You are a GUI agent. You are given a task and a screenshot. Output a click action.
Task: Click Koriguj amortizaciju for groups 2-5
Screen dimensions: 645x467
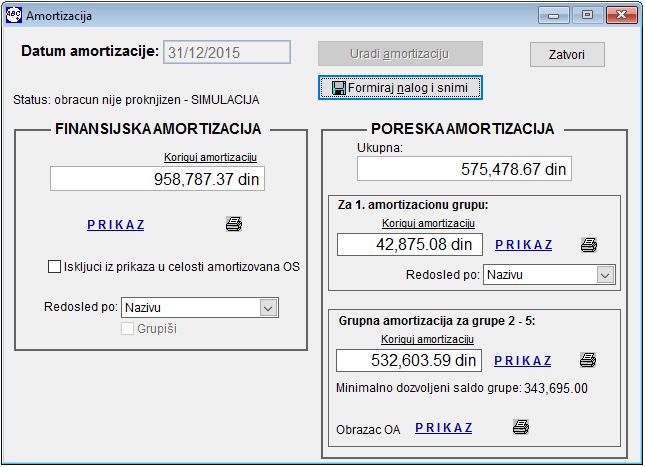click(427, 339)
